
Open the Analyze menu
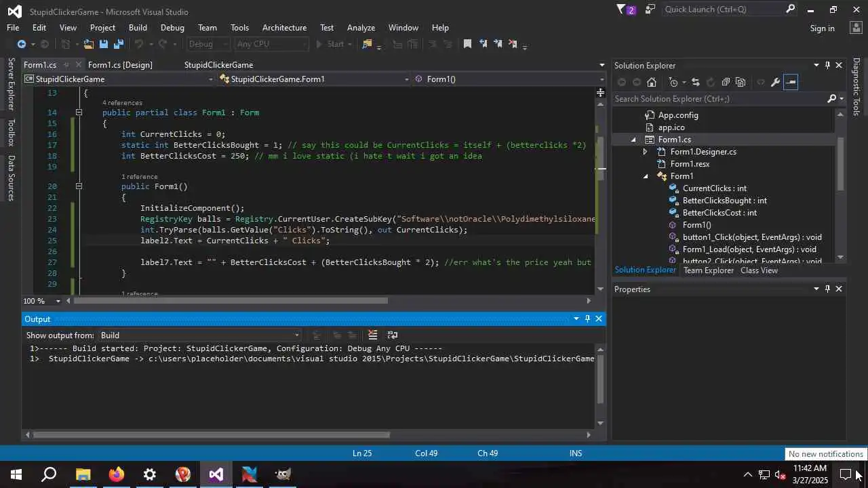click(361, 28)
